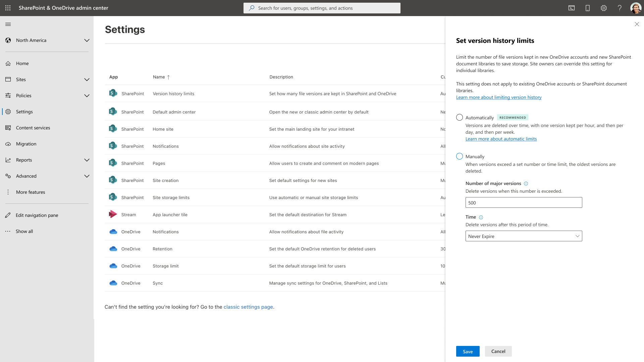The width and height of the screenshot is (644, 362).
Task: Open the OneDrive Retention setting
Action: 162,249
